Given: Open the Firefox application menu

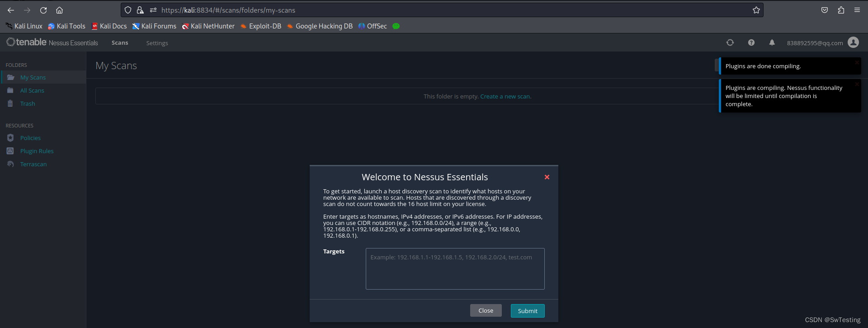Looking at the screenshot, I should tap(857, 10).
